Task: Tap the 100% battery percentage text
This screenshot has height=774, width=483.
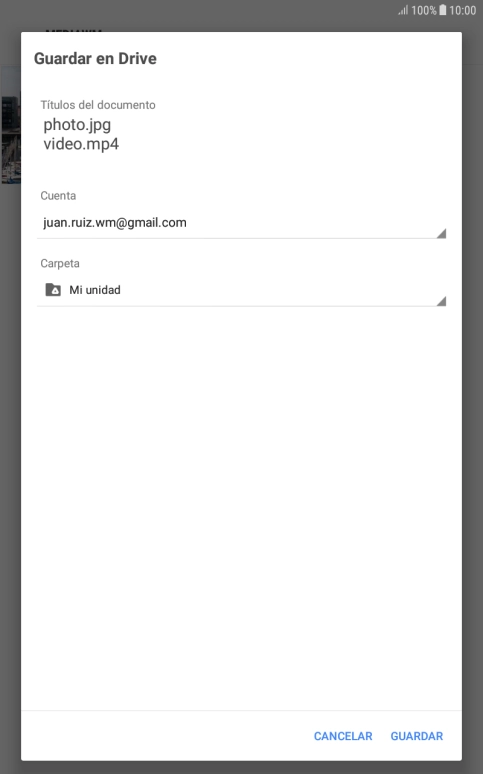Action: pos(424,10)
